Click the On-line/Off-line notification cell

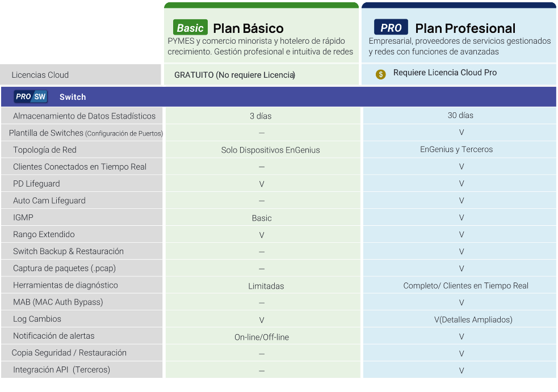pos(262,337)
